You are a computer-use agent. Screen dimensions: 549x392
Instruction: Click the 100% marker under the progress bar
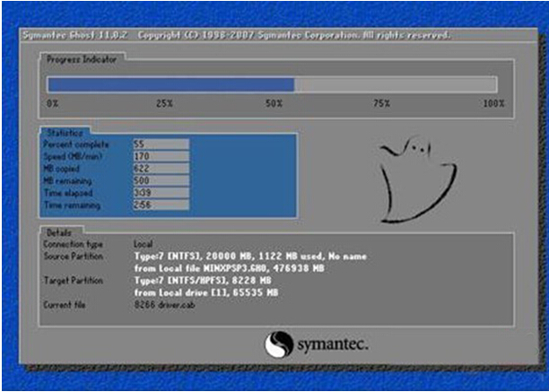pos(493,104)
